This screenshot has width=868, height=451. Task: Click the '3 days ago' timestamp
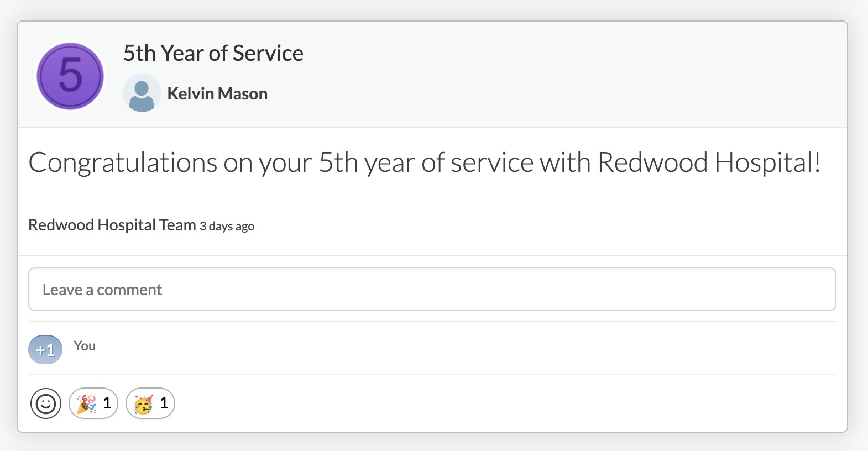click(227, 226)
